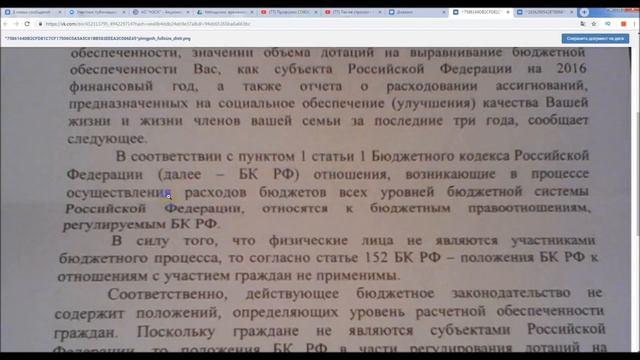Click the word 'ассигнований,' in document
Viewport: 640px width, 360px height.
point(542,86)
